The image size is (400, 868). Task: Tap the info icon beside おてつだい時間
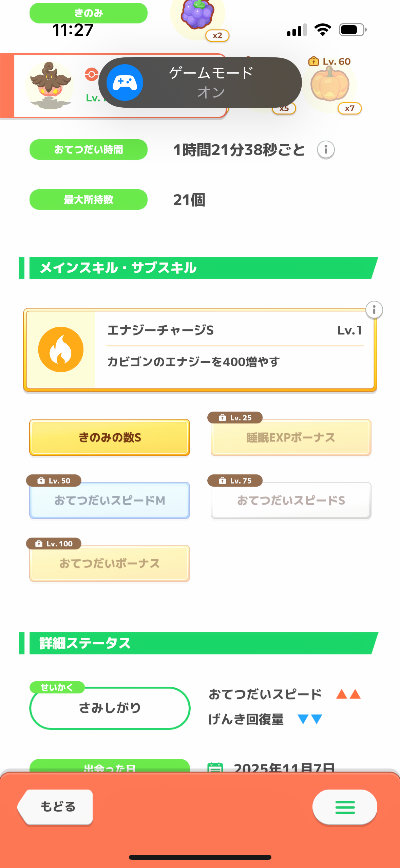point(326,150)
